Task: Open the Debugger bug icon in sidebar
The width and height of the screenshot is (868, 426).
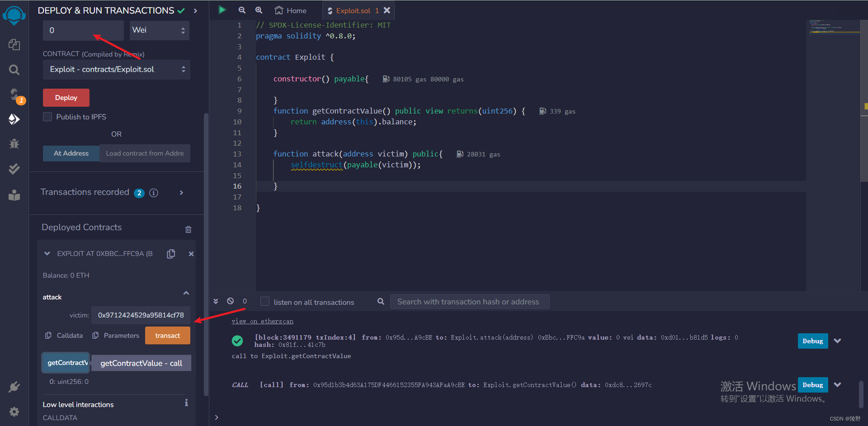Action: click(14, 144)
